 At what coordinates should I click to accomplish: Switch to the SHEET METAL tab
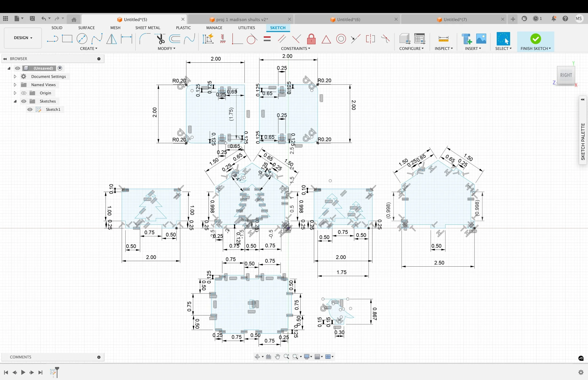(147, 28)
